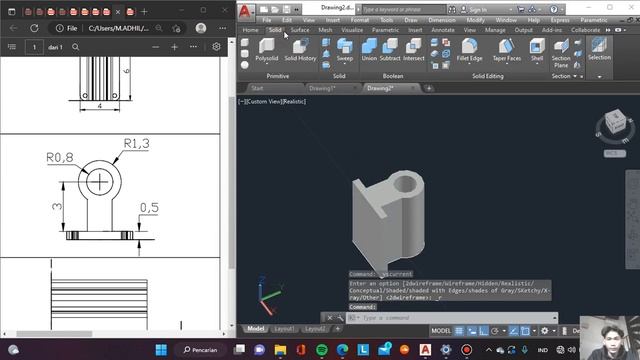Open Edge settings and more menu

coord(222,28)
